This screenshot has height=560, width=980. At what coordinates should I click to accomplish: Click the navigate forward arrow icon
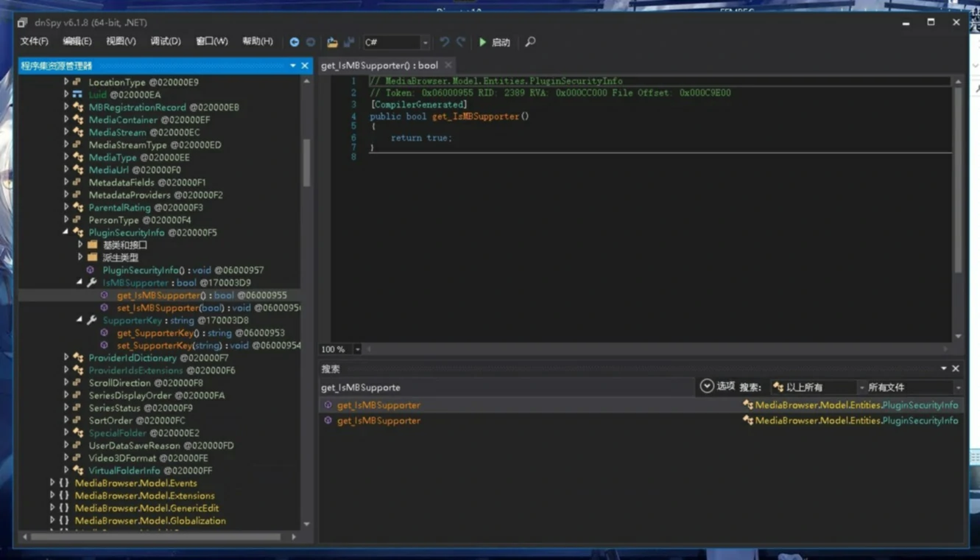pos(311,42)
